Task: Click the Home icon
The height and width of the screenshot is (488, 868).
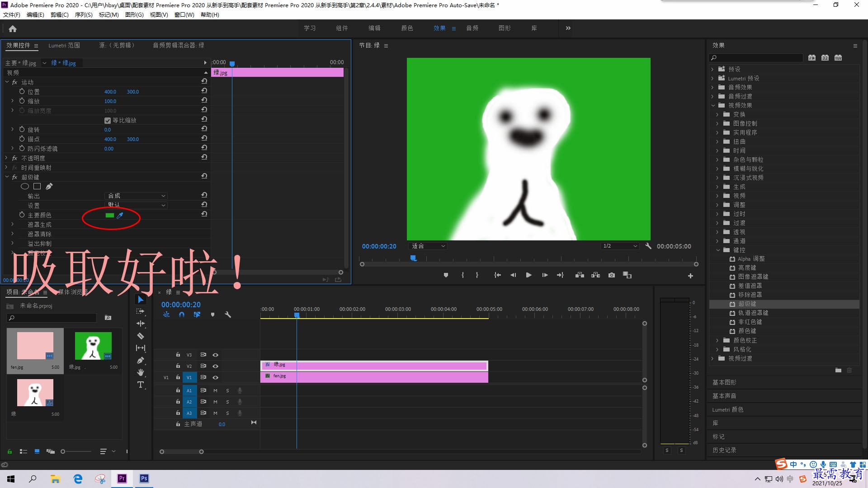Action: [x=13, y=28]
